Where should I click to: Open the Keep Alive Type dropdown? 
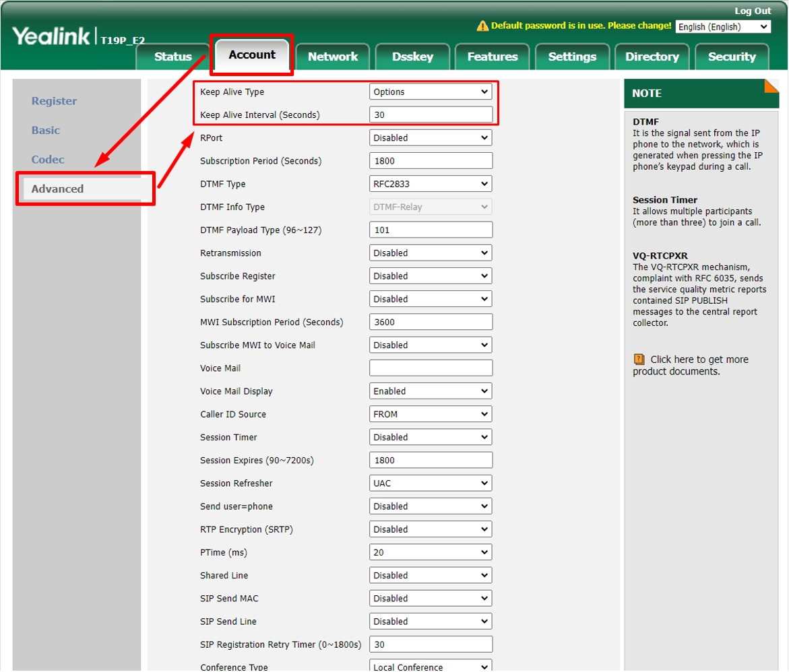430,92
